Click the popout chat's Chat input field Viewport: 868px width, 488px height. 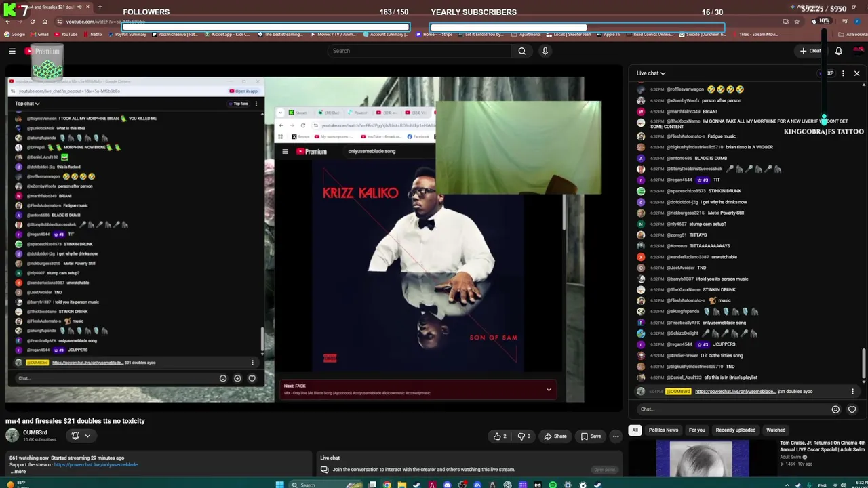point(115,378)
